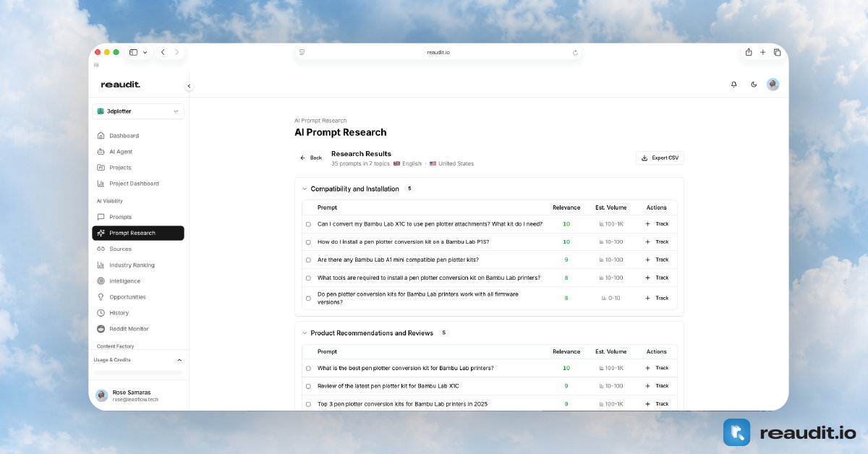The height and width of the screenshot is (454, 868).
Task: Check the tools required prompt checkbox
Action: (308, 278)
